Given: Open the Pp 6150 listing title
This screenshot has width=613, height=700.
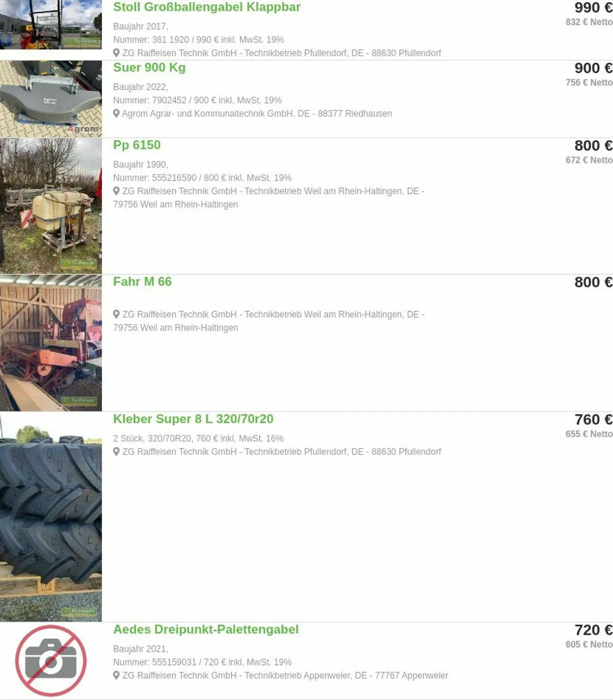Looking at the screenshot, I should pyautogui.click(x=137, y=145).
